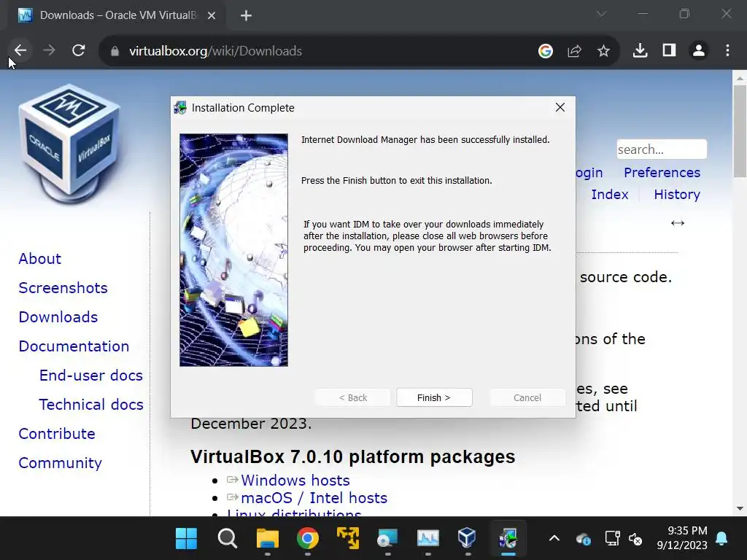Show hidden system tray icons
The width and height of the screenshot is (747, 560).
[x=554, y=538]
